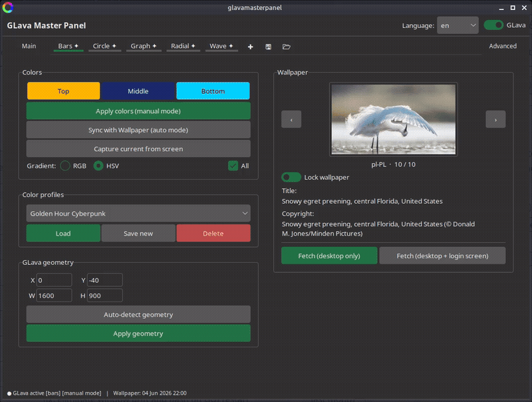
Task: Open the Bars tab
Action: pyautogui.click(x=68, y=46)
